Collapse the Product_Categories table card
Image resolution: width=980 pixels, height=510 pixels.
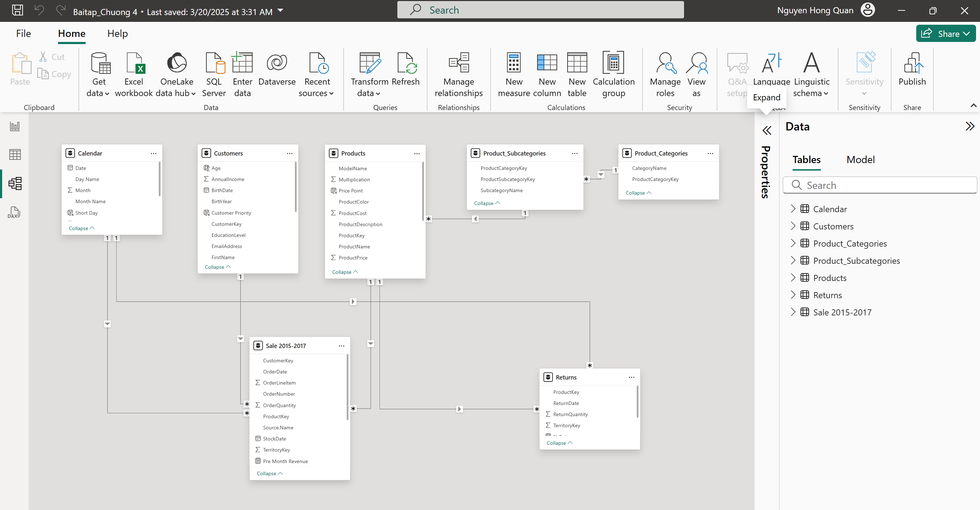tap(639, 193)
